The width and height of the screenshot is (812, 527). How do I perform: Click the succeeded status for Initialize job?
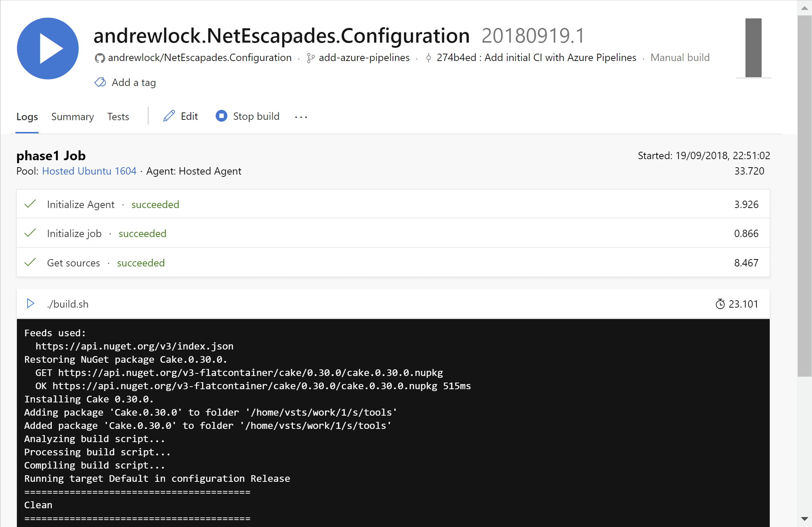143,233
